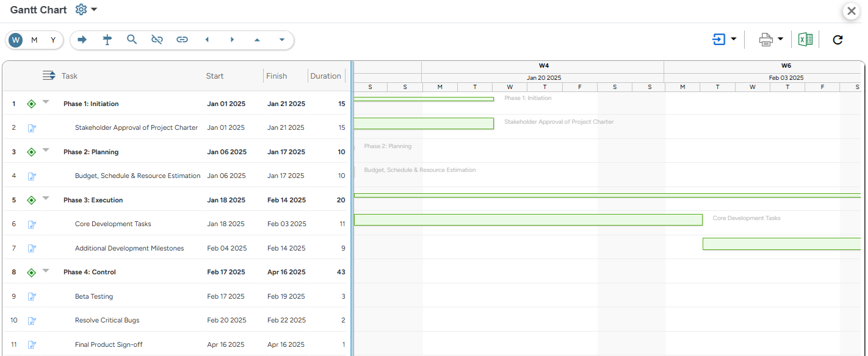Click the task note icon on the Core Development Tasks row
The image size is (868, 356).
click(32, 224)
